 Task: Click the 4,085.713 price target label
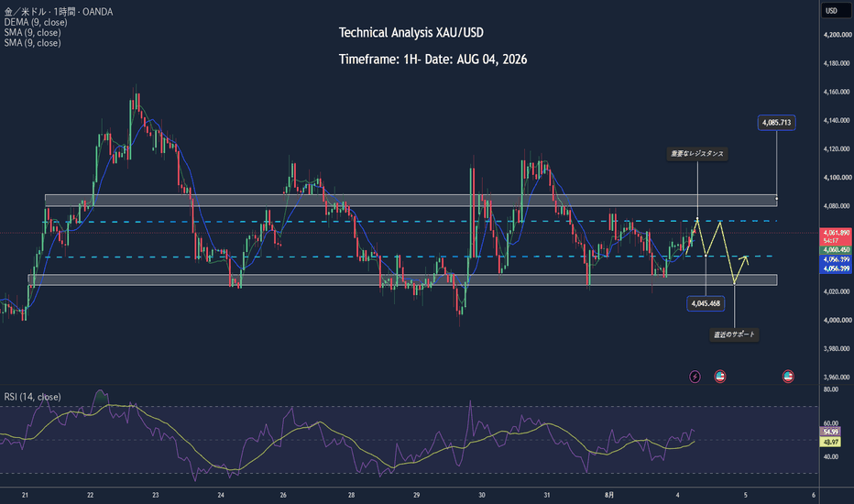[776, 123]
